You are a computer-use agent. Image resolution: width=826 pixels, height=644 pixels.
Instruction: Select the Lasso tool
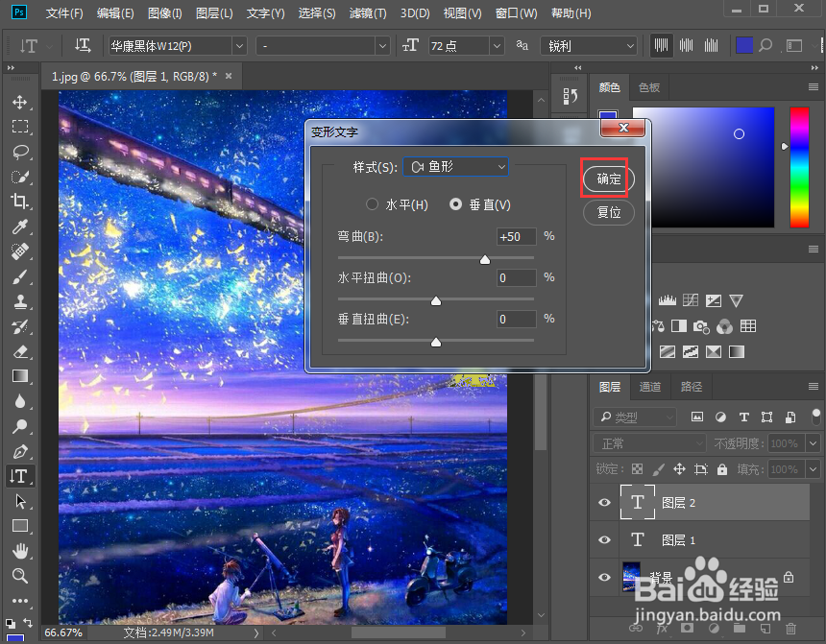click(20, 152)
